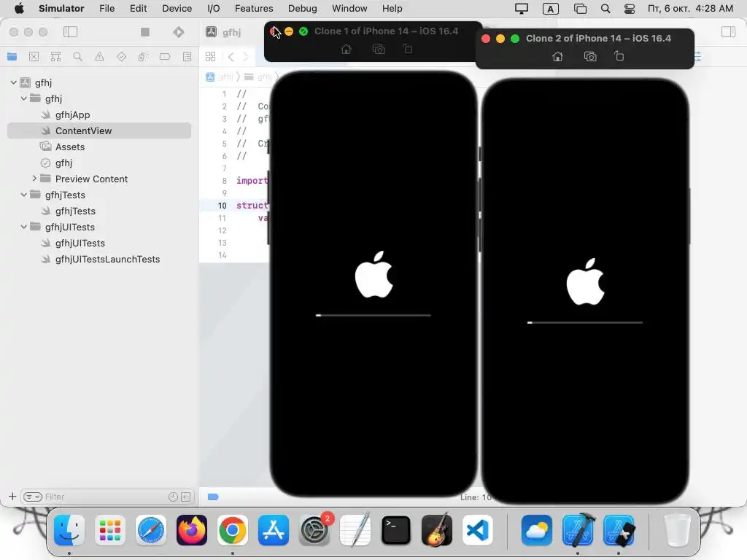Viewport: 747px width, 560px height.
Task: Open Safari from the Dock
Action: pos(151,530)
